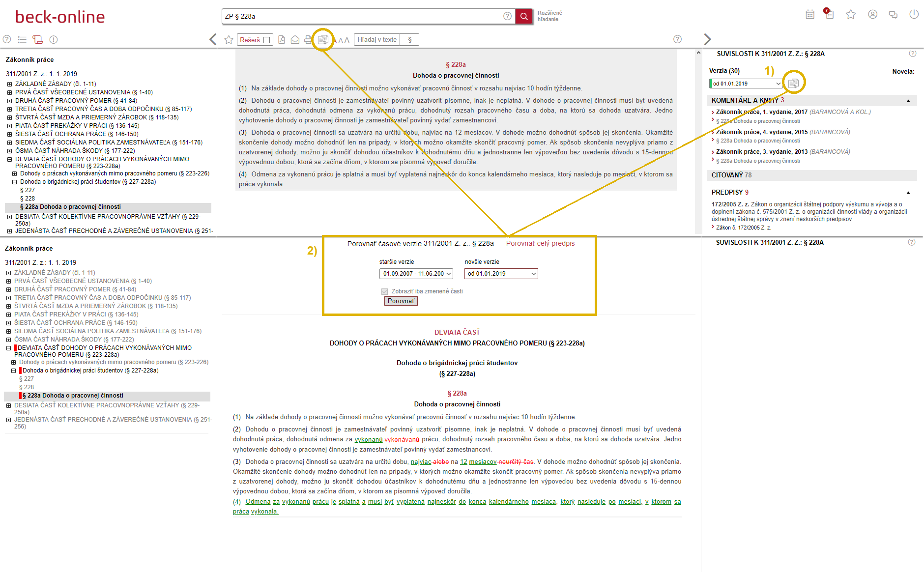Viewport: 924px width, 572px height.
Task: Open compare versions icon in toolbar
Action: point(323,40)
